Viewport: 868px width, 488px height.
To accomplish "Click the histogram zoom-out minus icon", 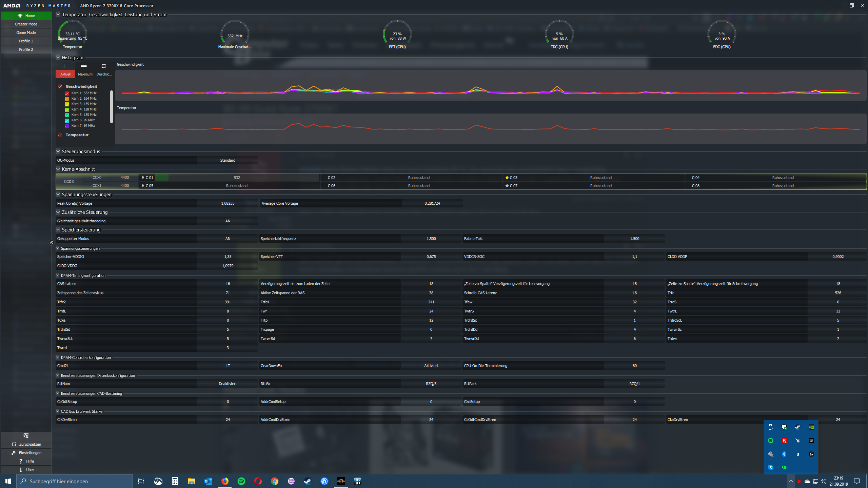I will click(84, 66).
